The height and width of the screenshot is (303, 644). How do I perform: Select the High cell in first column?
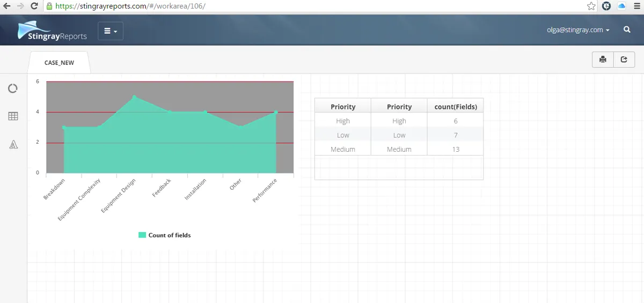coord(343,121)
